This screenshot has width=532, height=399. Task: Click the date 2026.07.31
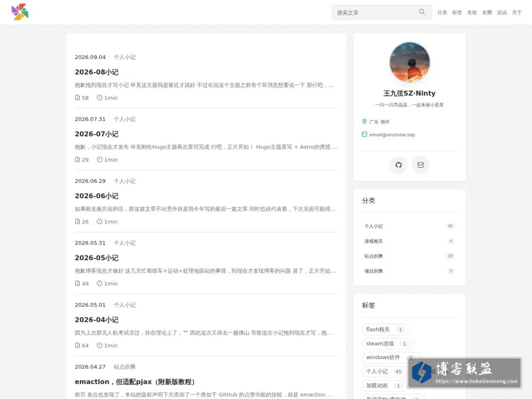point(90,119)
